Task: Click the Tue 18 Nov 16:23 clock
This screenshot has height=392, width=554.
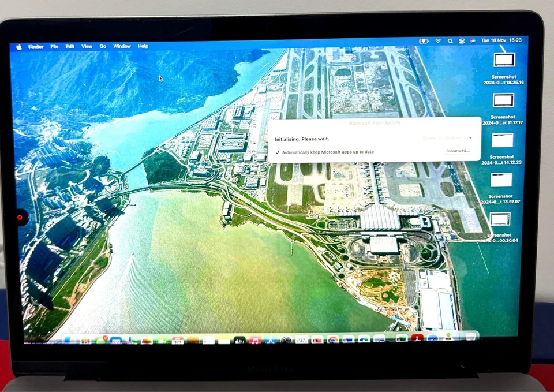Action: [501, 40]
